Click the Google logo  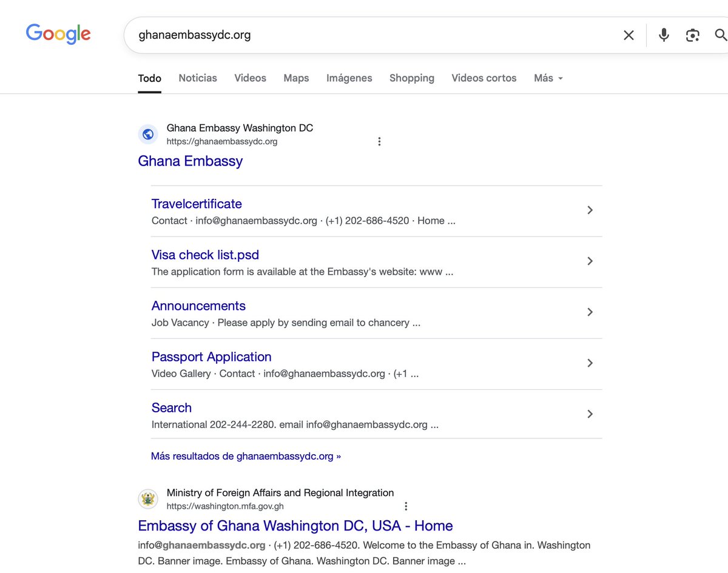[x=58, y=34]
